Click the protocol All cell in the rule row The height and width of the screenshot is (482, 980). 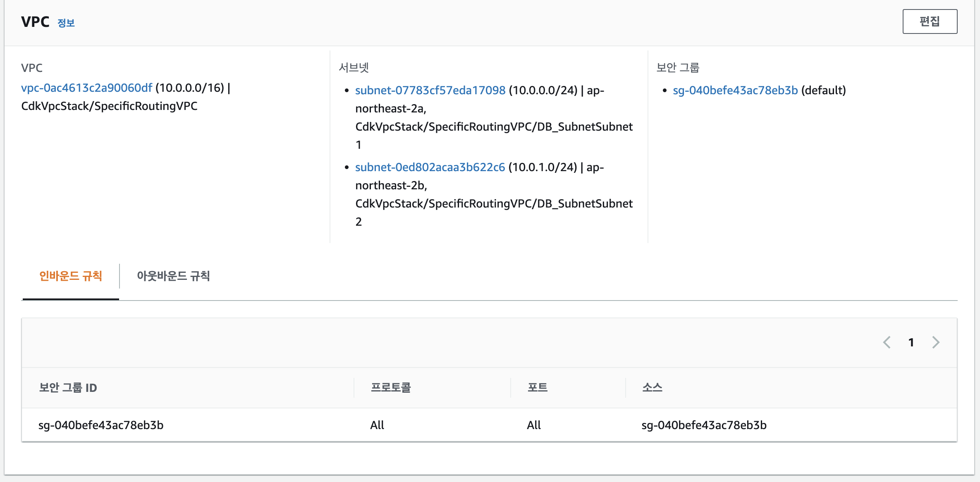377,425
